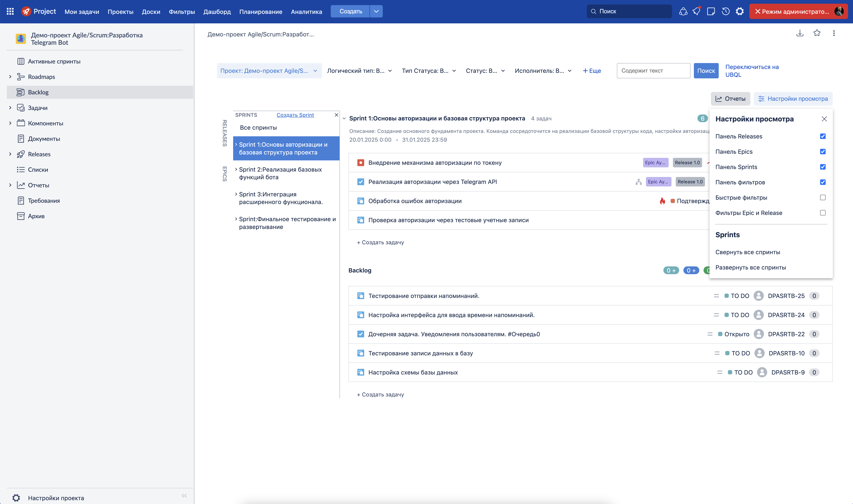Open the sticky note icon in header
This screenshot has width=853, height=504.
pos(711,11)
